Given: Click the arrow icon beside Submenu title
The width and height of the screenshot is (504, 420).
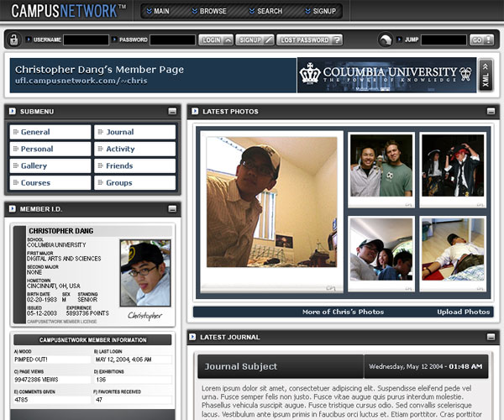Looking at the screenshot, I should (x=13, y=111).
